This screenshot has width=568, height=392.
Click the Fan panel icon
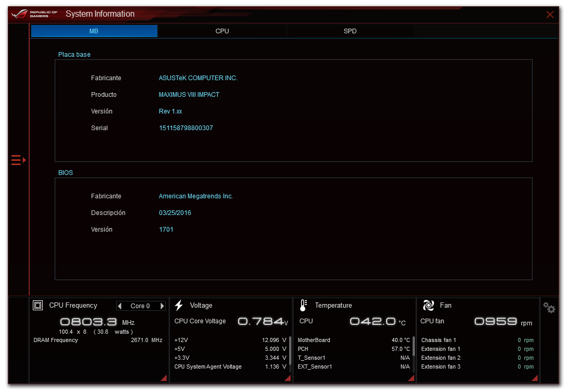click(x=428, y=306)
